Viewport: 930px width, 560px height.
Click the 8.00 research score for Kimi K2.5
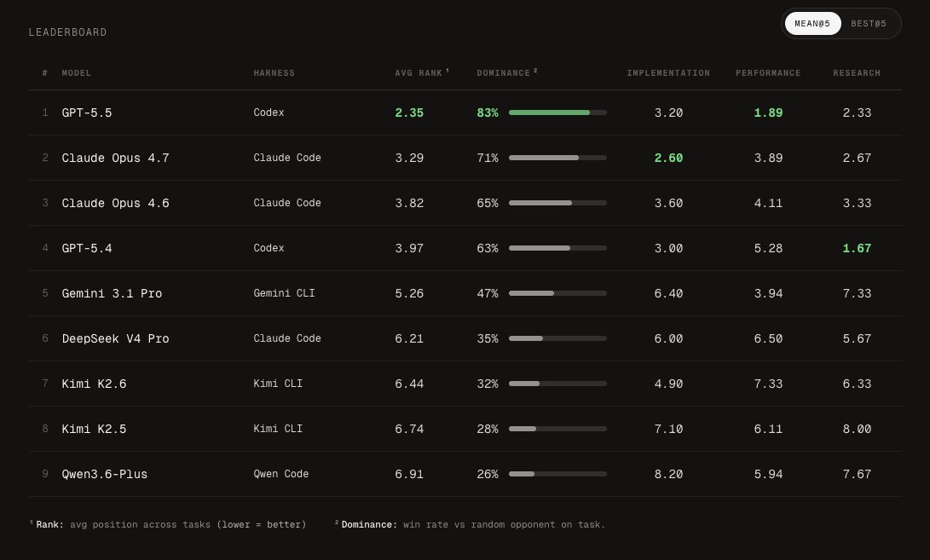point(857,428)
